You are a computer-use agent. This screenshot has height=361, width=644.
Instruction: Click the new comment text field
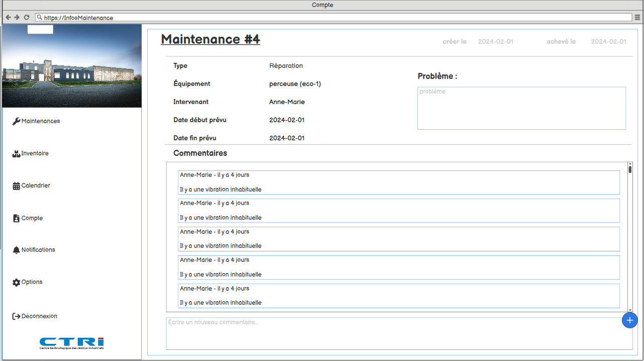pos(392,333)
